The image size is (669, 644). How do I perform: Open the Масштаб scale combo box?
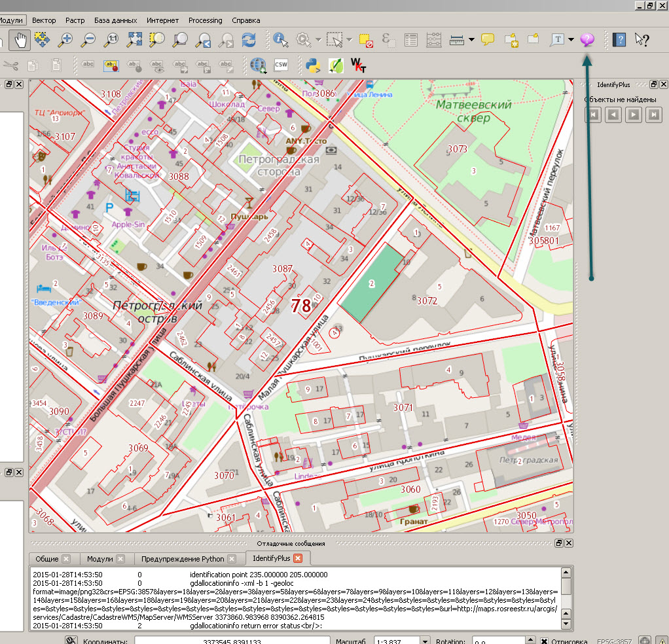(x=426, y=641)
